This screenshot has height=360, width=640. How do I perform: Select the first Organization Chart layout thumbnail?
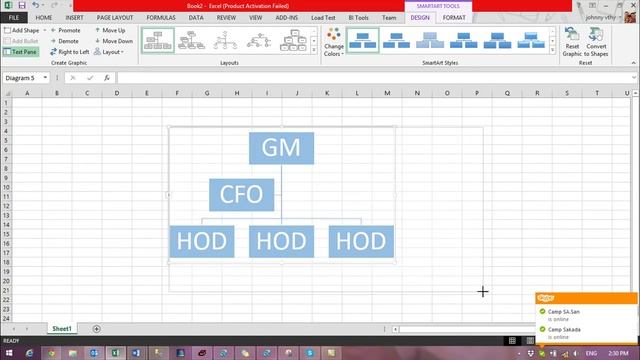[158, 40]
